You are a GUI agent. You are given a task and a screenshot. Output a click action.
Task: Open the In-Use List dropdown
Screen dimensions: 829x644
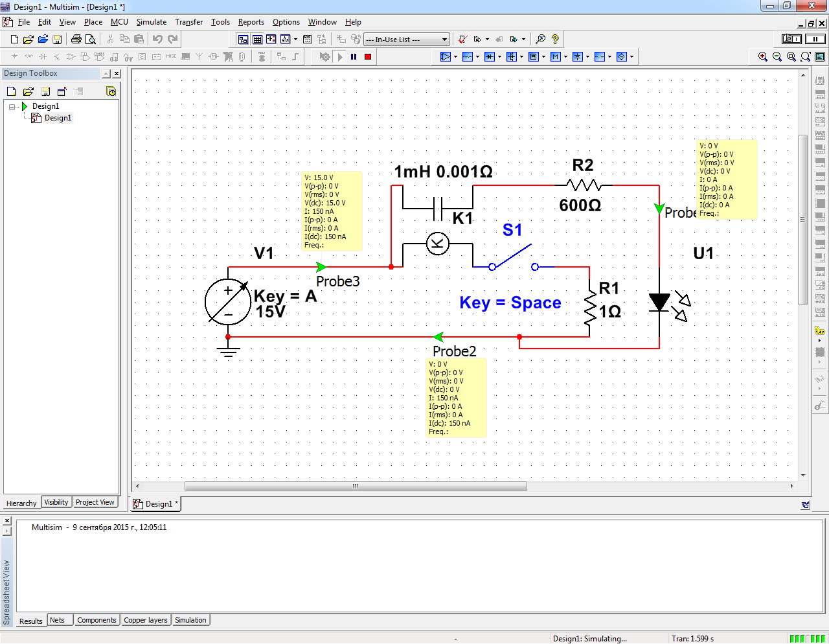point(444,40)
